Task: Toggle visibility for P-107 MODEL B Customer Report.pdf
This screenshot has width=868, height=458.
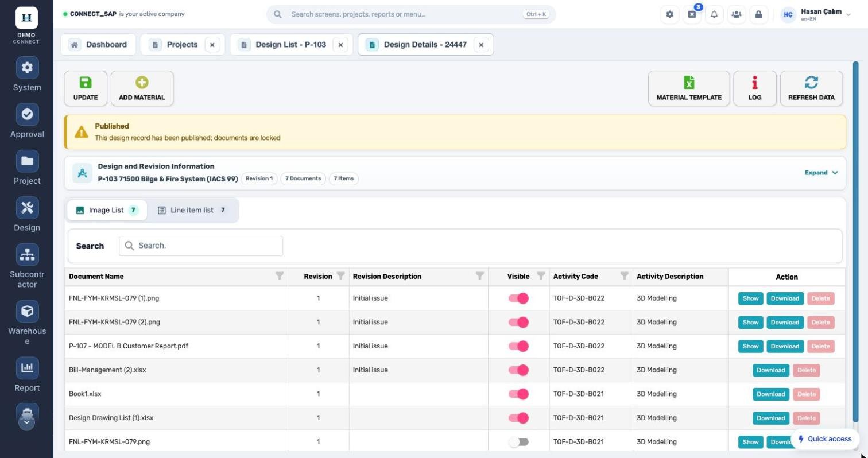Action: pos(518,346)
